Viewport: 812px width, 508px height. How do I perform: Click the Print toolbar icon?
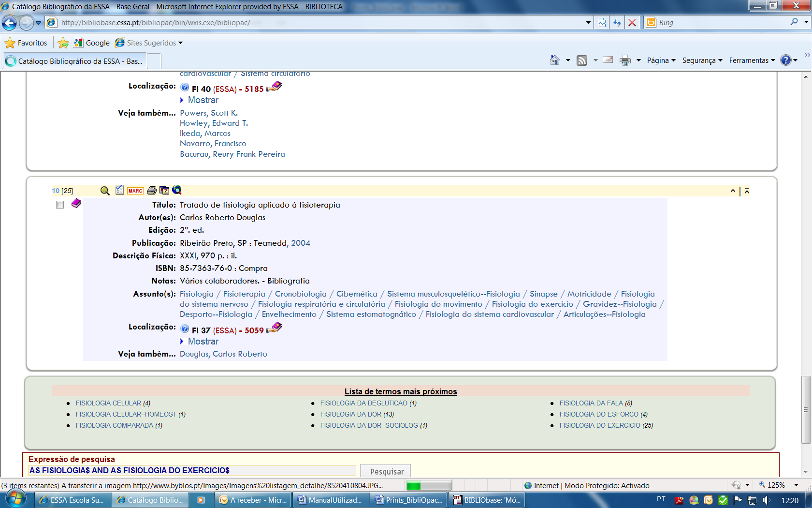pos(625,60)
